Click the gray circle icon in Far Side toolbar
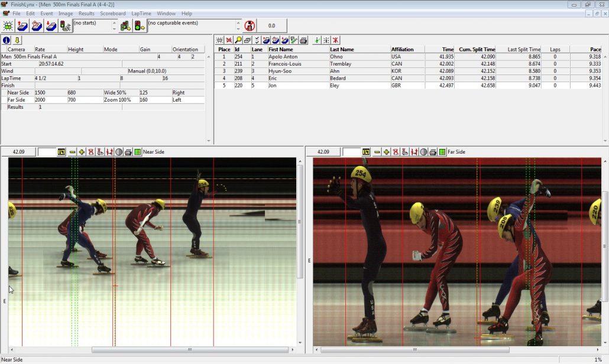609x364 pixels. [x=423, y=152]
